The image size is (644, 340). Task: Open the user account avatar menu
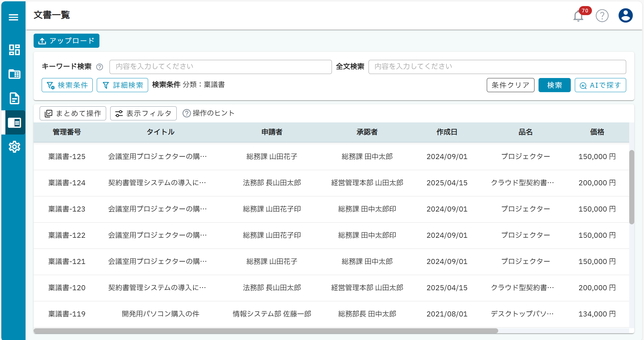(625, 15)
